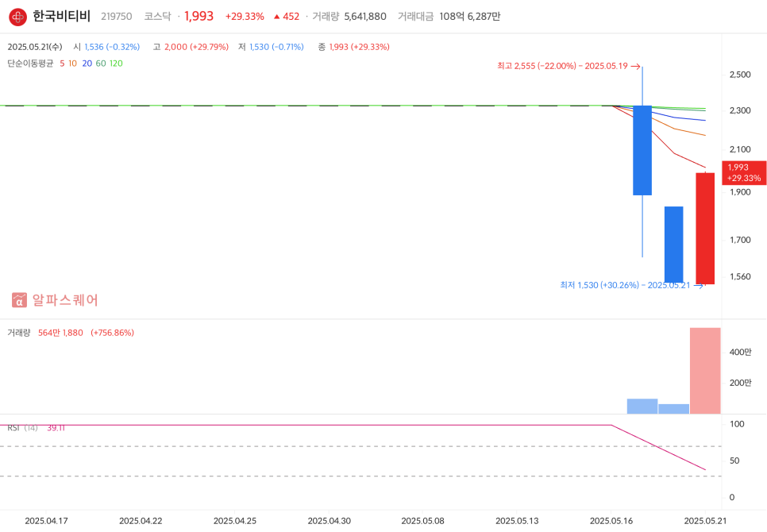
Task: Select the red 5-day moving average legend
Action: coord(62,64)
